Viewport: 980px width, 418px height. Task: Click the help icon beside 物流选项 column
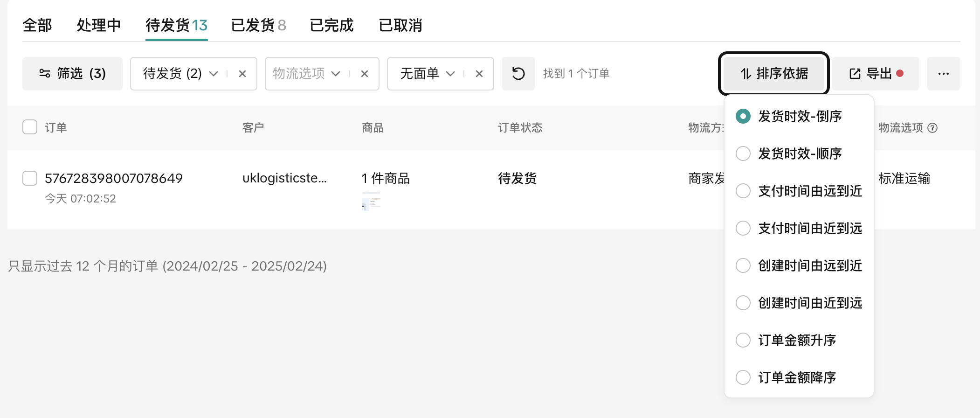coord(932,128)
